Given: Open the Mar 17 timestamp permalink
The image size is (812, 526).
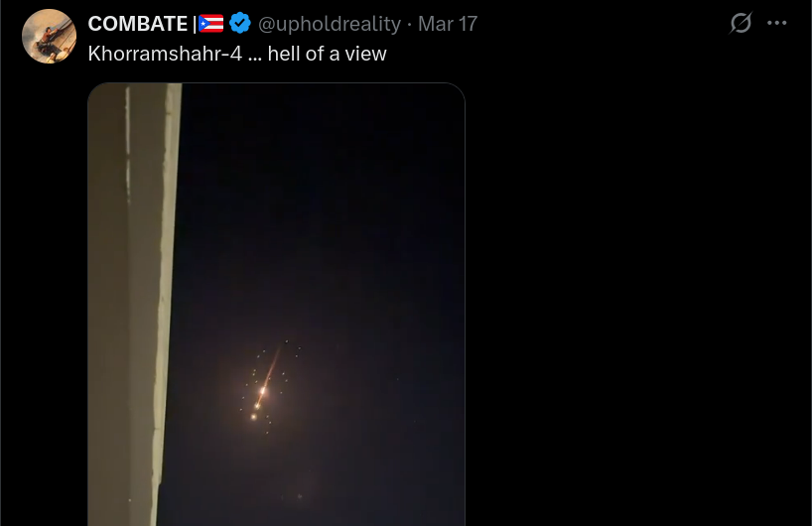Looking at the screenshot, I should [448, 24].
